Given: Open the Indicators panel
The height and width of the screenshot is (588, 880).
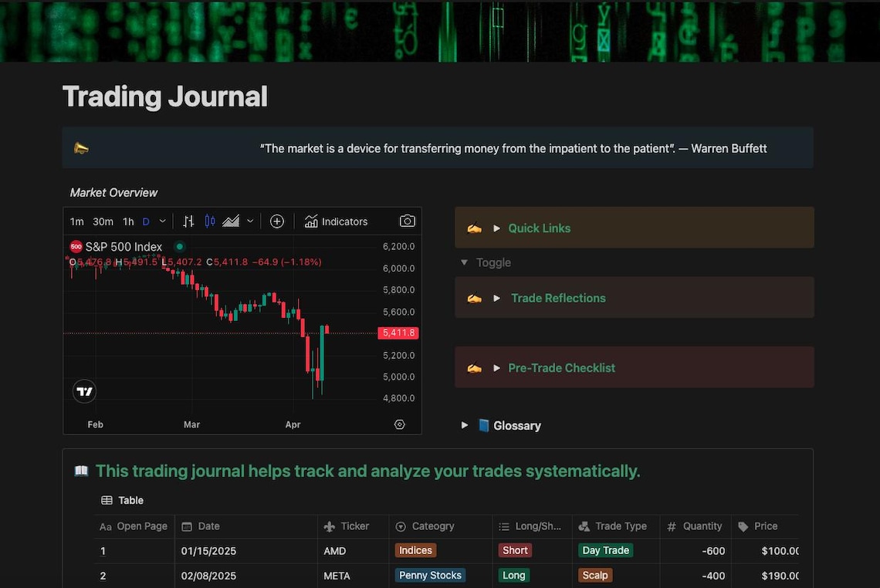Looking at the screenshot, I should click(337, 221).
